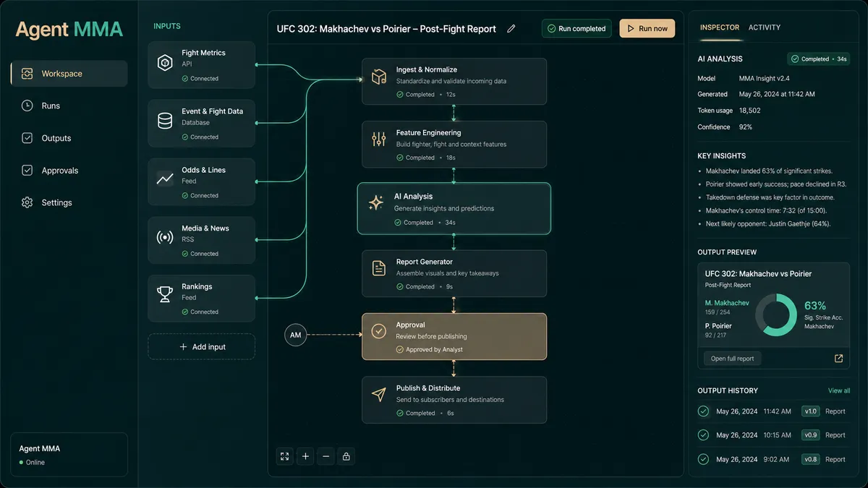The image size is (868, 488).
Task: Click the Event & Fight Data database icon
Action: point(165,121)
